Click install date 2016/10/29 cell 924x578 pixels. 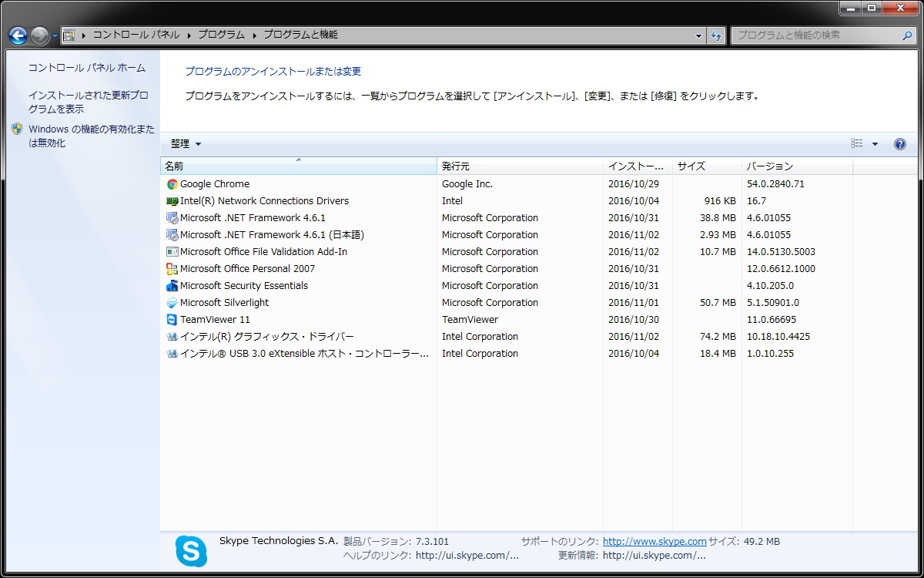coord(634,184)
